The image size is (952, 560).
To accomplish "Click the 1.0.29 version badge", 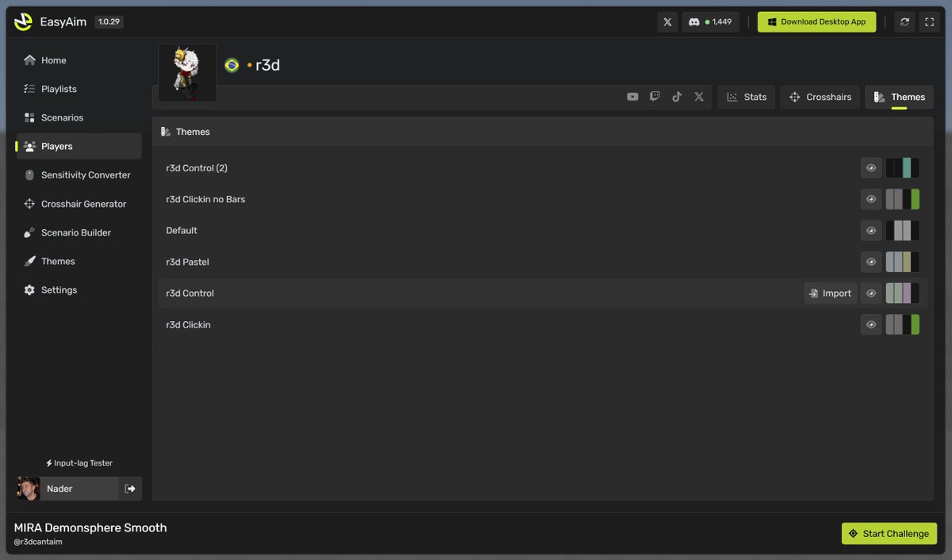I will pyautogui.click(x=109, y=22).
